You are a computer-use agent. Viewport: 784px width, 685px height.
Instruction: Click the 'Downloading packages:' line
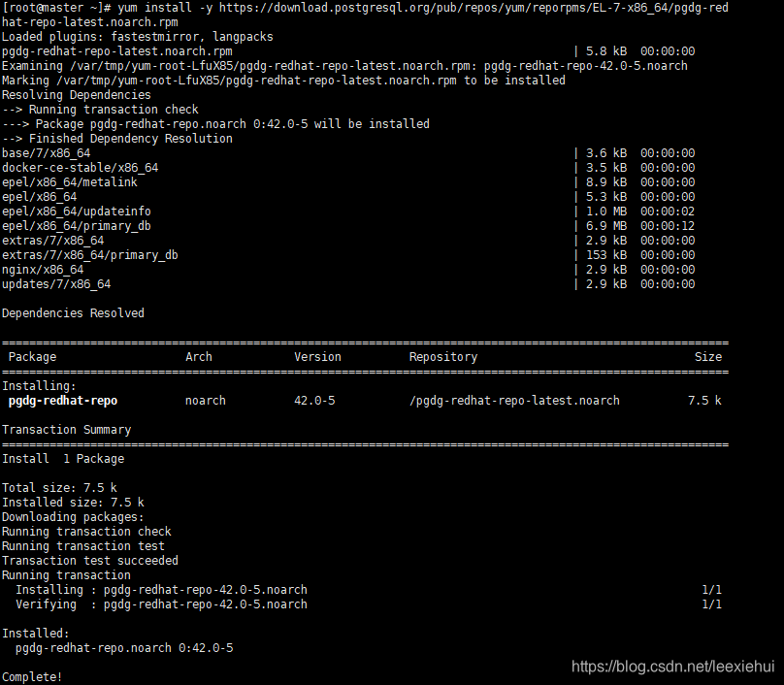(x=73, y=516)
